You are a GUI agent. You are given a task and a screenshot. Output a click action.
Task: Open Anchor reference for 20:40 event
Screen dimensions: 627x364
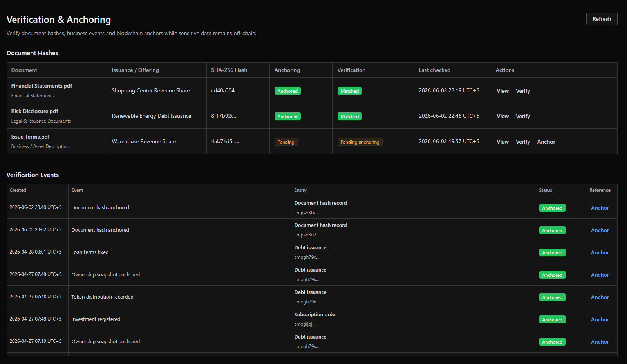click(600, 208)
